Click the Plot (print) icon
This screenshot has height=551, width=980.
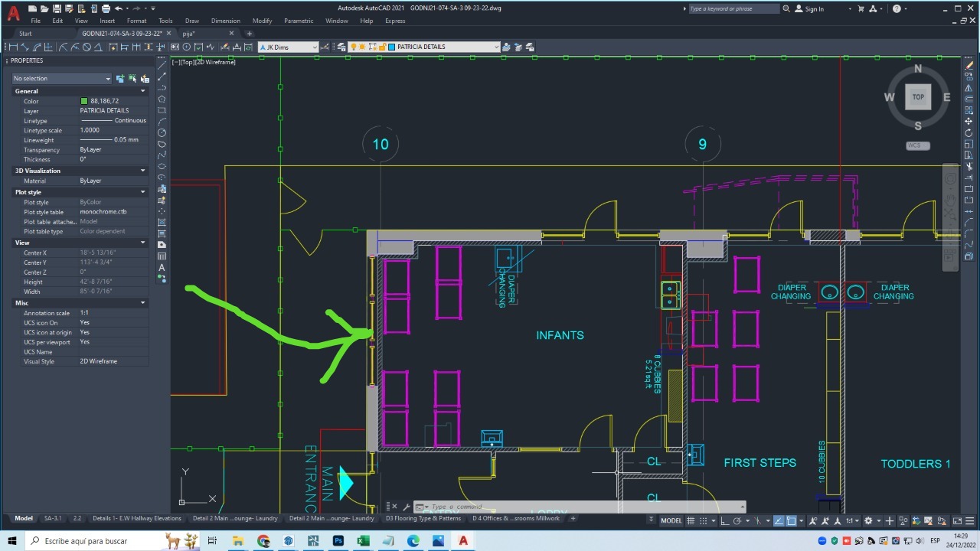click(106, 8)
